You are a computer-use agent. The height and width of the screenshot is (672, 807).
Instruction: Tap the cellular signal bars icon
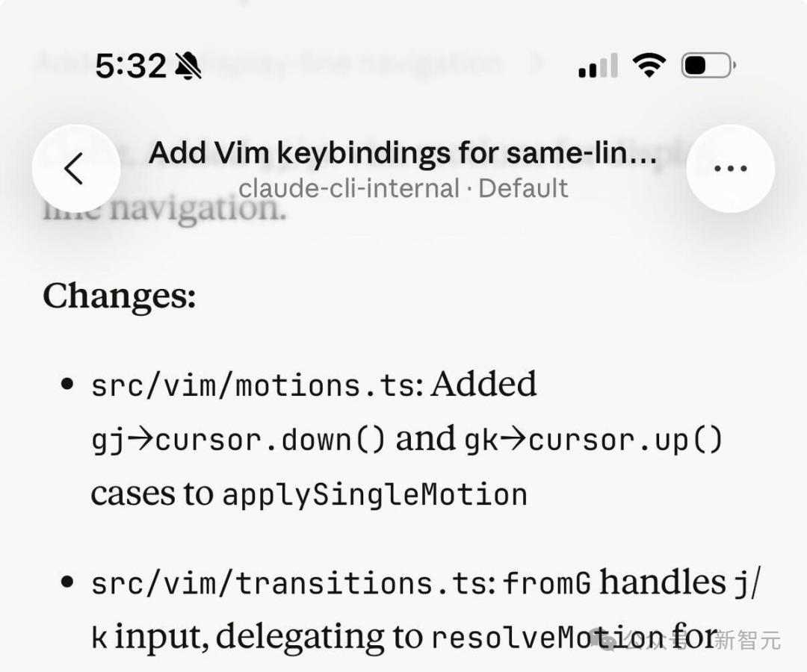[x=598, y=66]
